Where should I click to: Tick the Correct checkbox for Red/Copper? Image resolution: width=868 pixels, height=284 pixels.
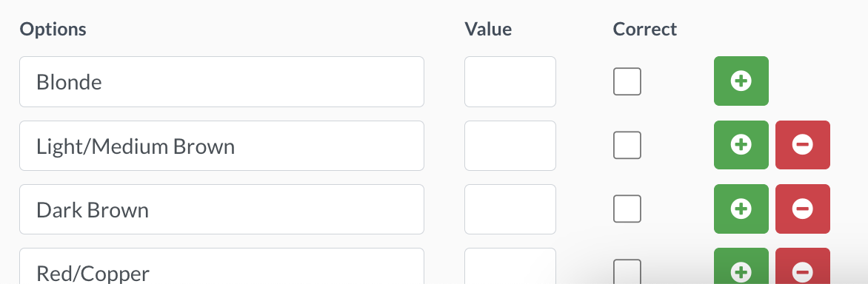click(627, 271)
